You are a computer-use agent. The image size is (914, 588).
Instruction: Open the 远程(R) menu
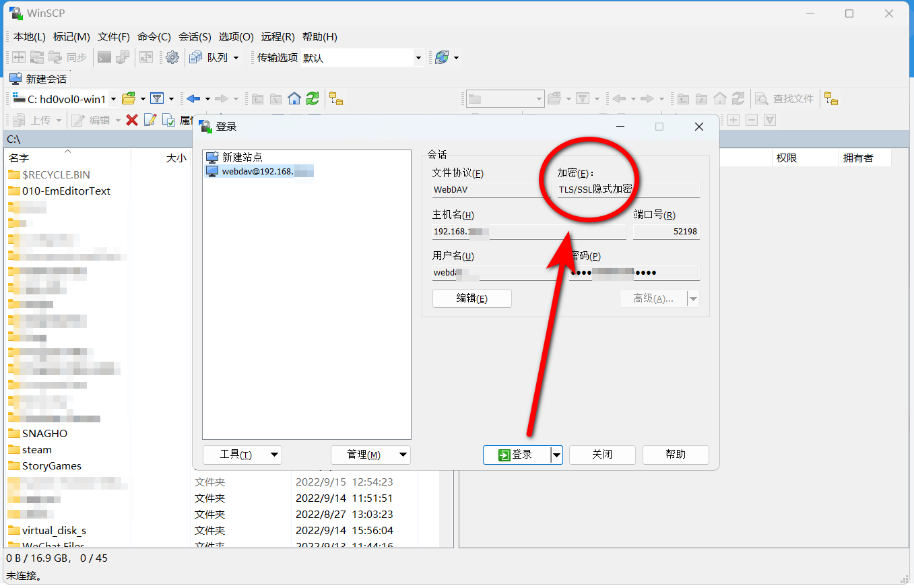[278, 37]
